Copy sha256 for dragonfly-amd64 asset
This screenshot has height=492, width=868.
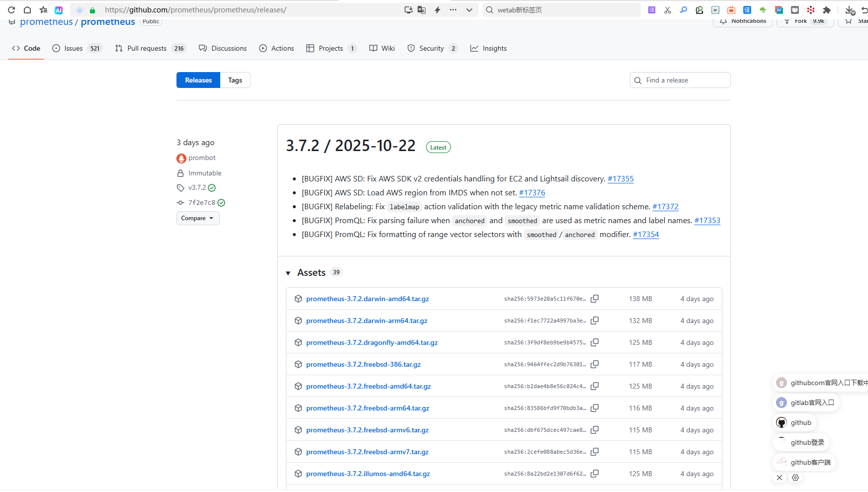[595, 342]
